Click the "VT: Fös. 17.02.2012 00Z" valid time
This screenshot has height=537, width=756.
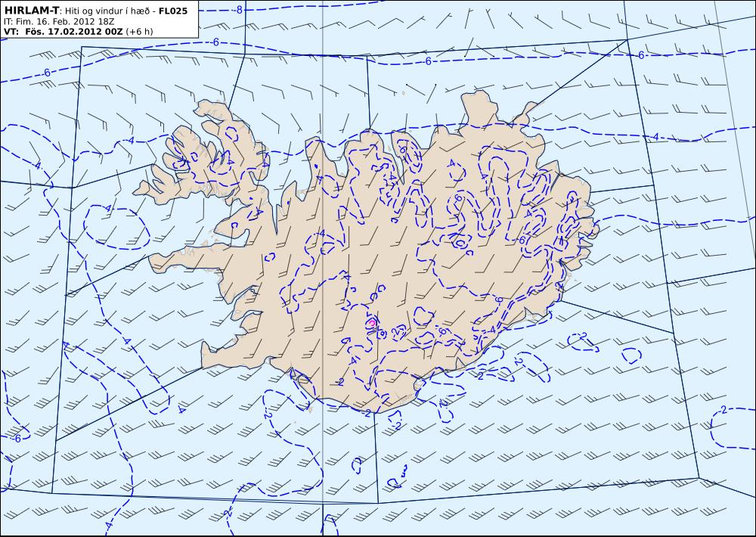click(x=64, y=32)
